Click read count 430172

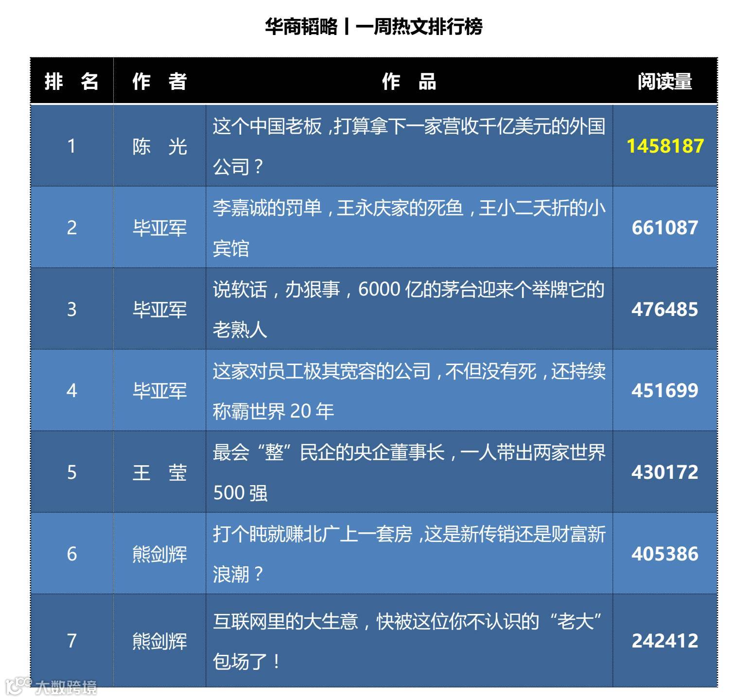pos(664,472)
